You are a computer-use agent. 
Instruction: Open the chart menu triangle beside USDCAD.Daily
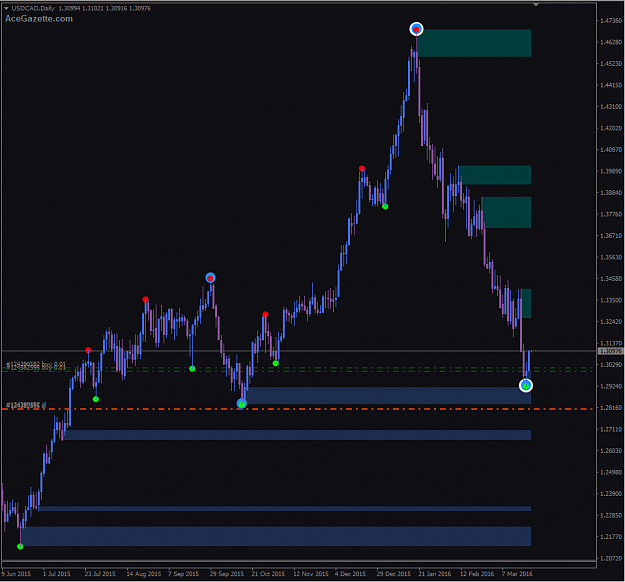click(x=6, y=8)
